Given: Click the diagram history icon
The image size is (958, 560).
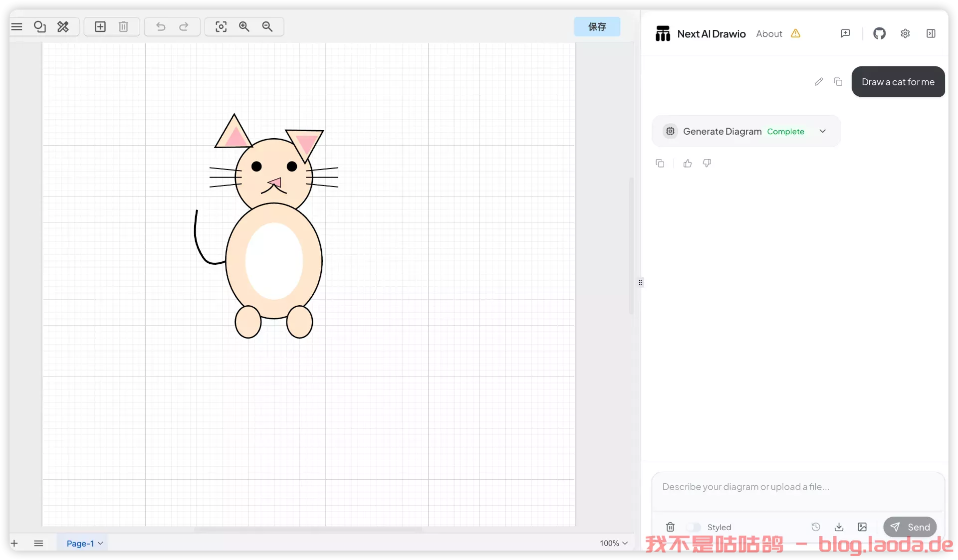Looking at the screenshot, I should click(816, 527).
